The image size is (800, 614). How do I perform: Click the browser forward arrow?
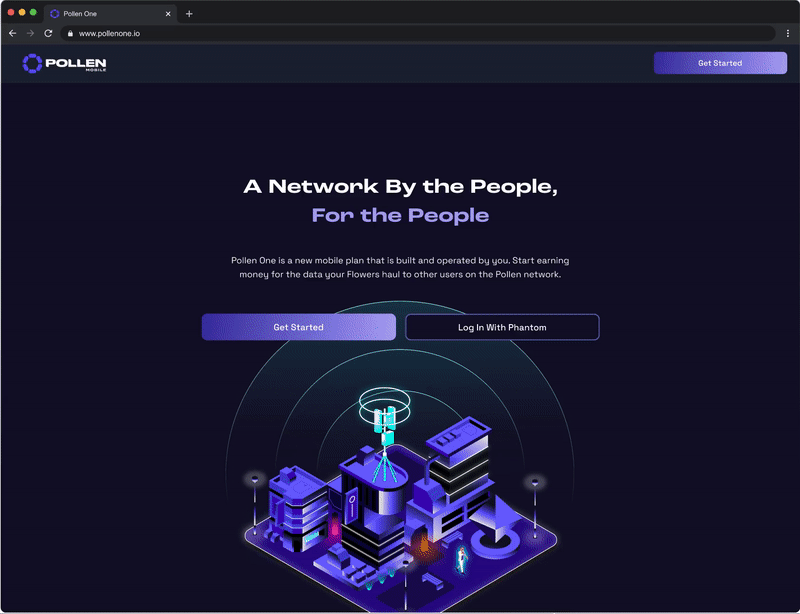(x=30, y=33)
